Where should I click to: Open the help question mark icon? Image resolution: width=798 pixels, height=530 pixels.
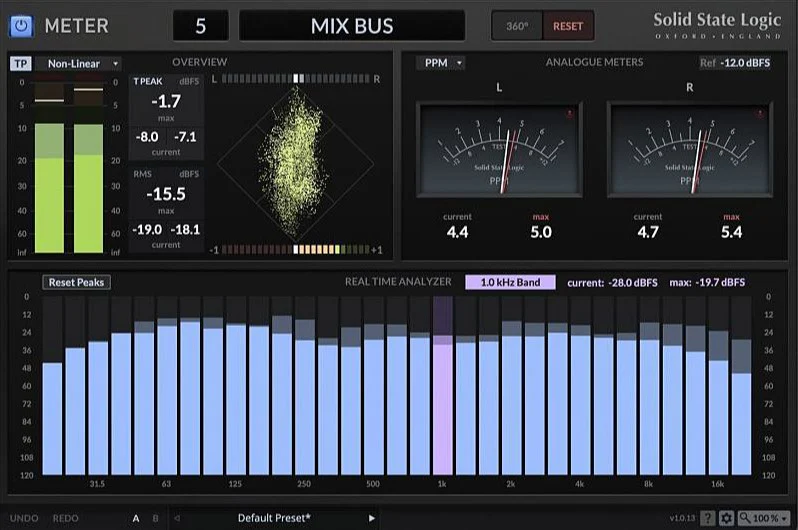707,518
